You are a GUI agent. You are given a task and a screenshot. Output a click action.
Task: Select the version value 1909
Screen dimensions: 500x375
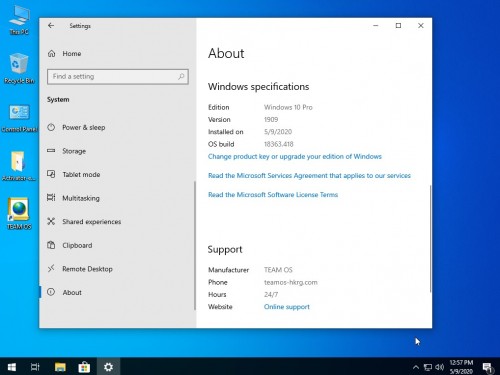(271, 119)
